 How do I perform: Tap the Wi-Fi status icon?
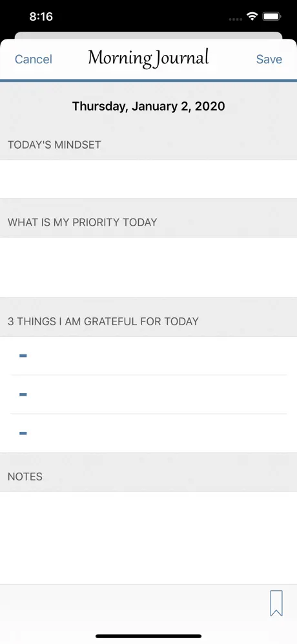(x=251, y=16)
